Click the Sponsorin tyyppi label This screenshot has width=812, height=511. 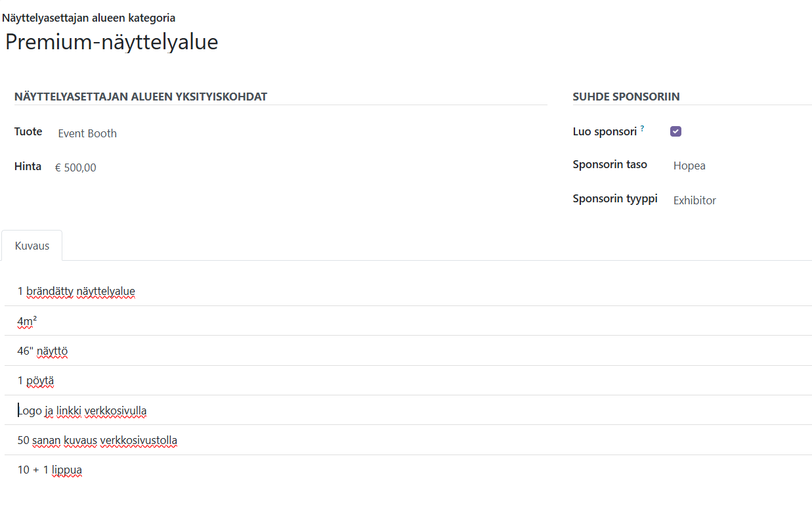pos(615,198)
